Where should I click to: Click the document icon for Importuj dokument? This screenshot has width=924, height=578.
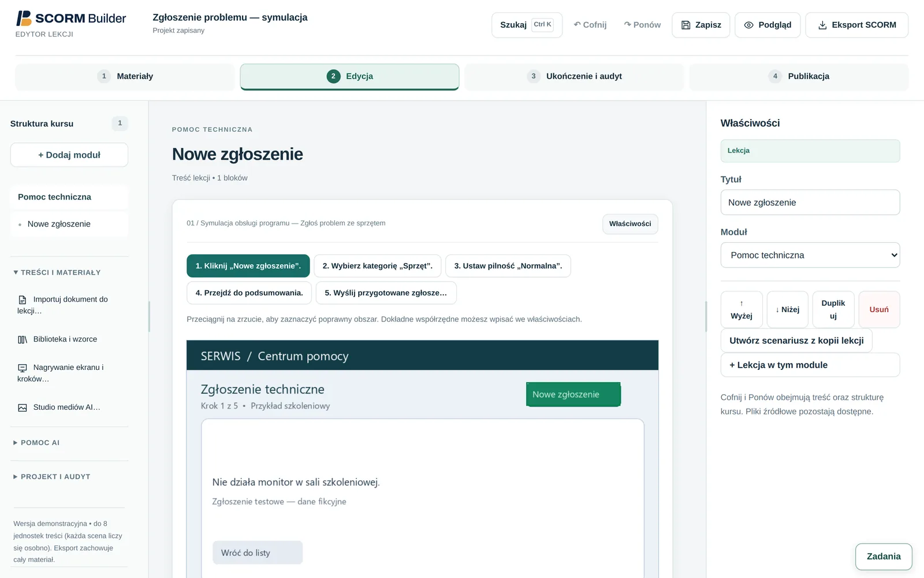click(23, 299)
